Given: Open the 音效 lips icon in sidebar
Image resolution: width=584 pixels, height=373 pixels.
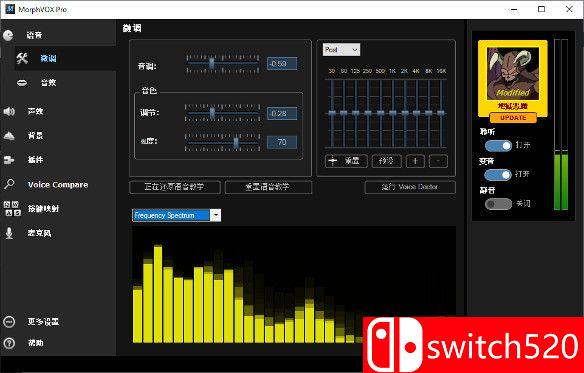Looking at the screenshot, I should pos(22,83).
